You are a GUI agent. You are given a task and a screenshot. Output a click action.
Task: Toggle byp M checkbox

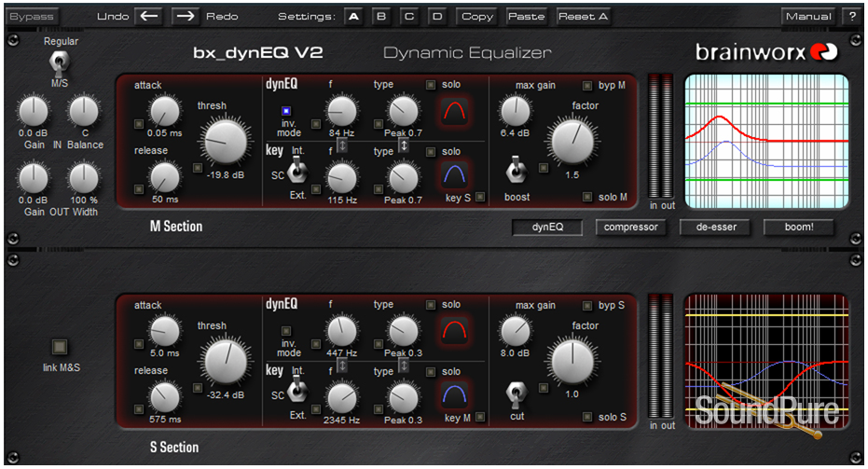pos(587,85)
